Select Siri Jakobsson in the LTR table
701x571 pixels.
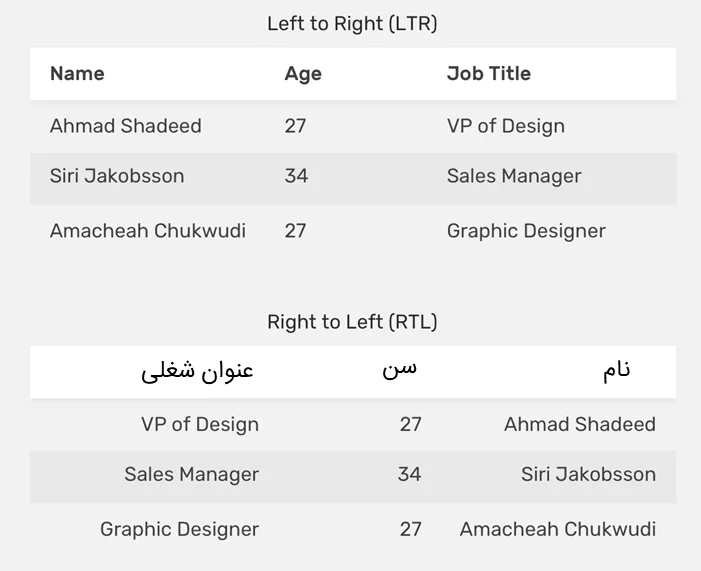[x=117, y=176]
